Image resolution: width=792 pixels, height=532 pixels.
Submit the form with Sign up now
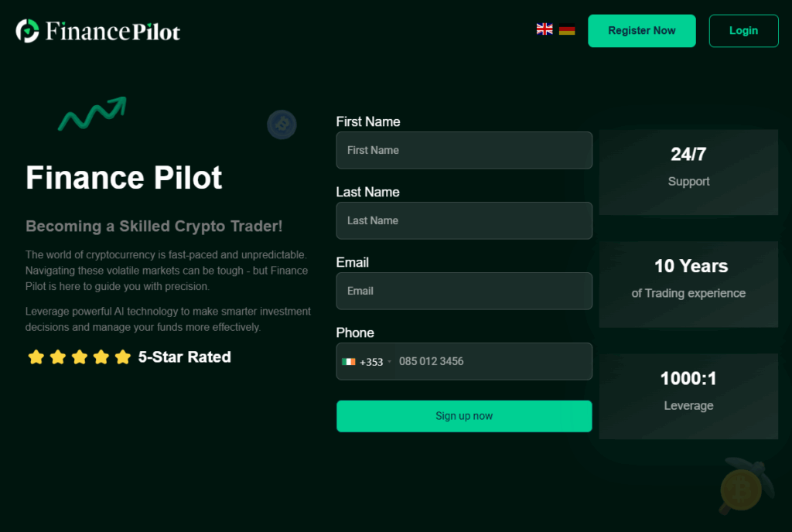click(464, 416)
